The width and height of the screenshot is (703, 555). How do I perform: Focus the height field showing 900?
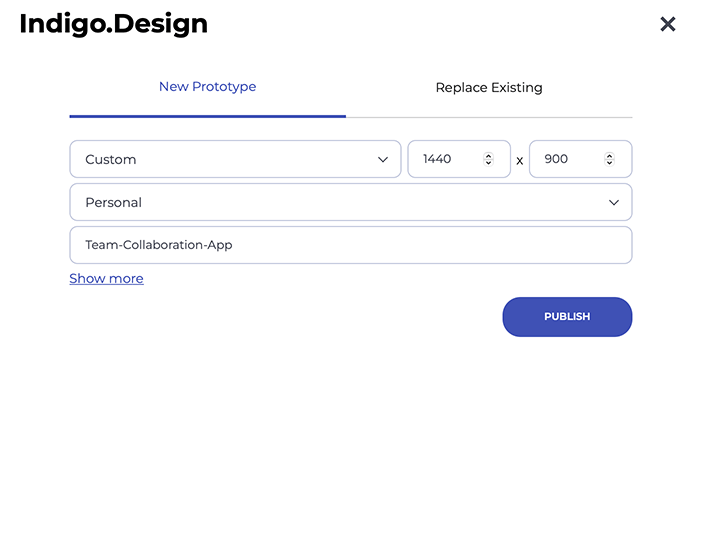580,159
